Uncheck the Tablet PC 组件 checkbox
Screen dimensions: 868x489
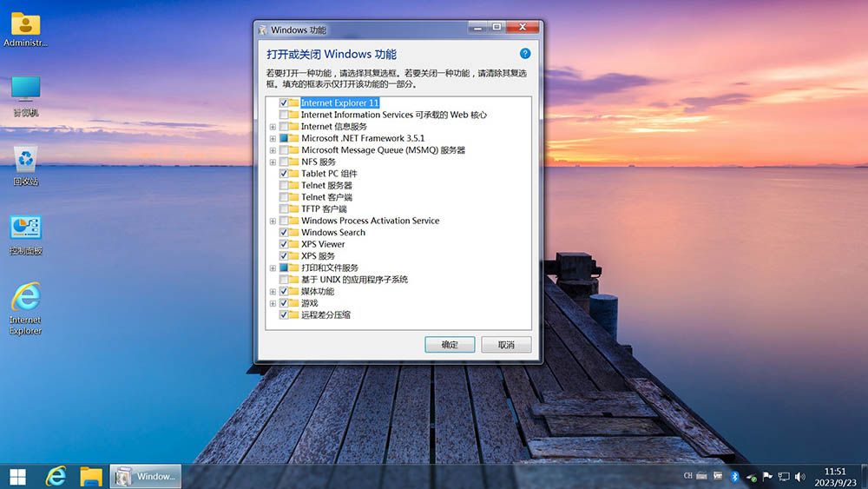click(x=284, y=174)
